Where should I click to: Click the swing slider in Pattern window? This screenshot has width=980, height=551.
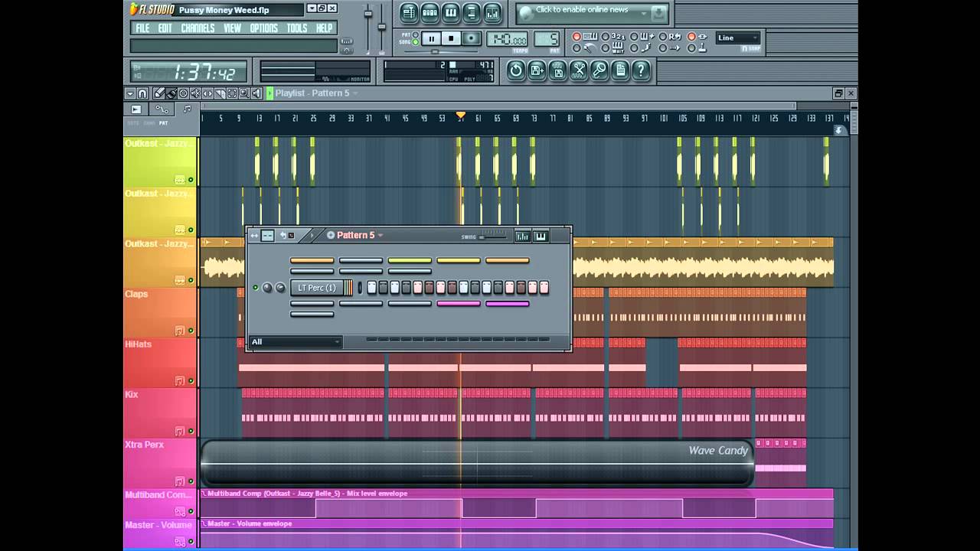tap(494, 236)
